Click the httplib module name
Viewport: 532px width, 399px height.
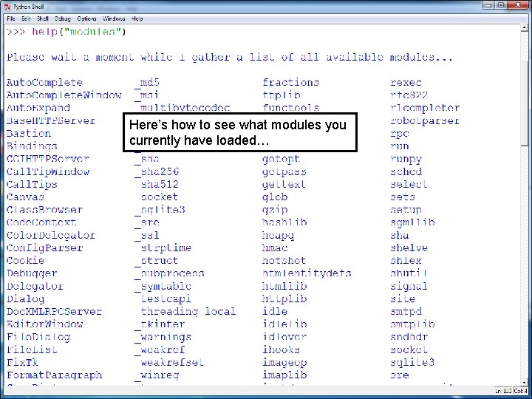284,299
